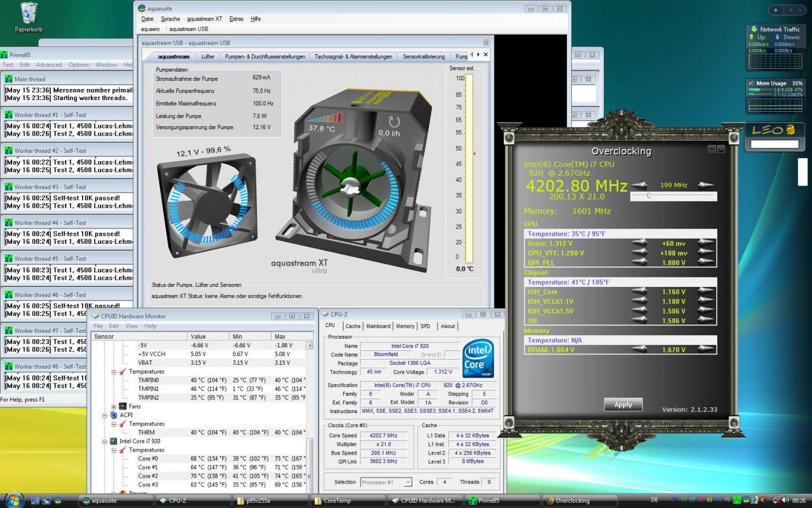
Task: Open Pumpen- & Durchflusseinstellungen tab
Action: (x=265, y=56)
